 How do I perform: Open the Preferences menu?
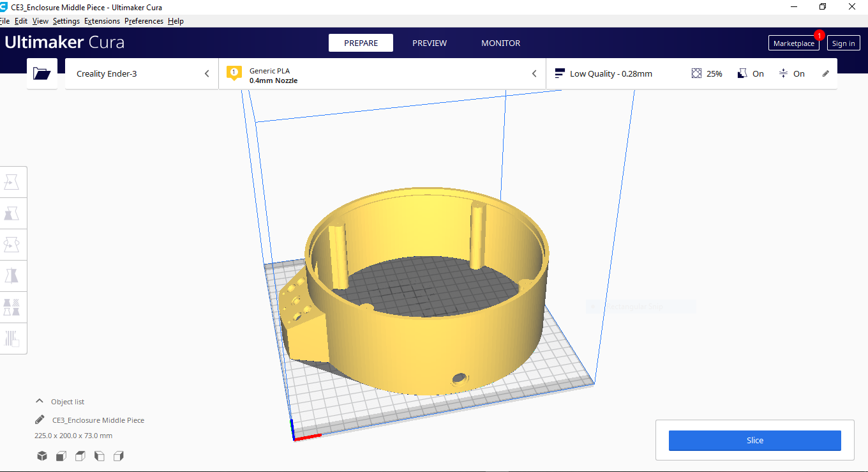coord(144,21)
